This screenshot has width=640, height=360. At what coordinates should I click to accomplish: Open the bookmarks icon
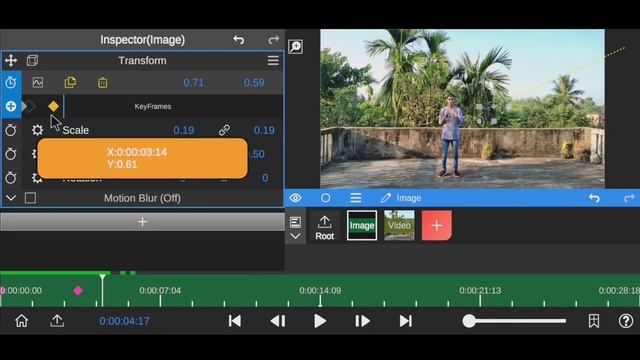point(594,321)
